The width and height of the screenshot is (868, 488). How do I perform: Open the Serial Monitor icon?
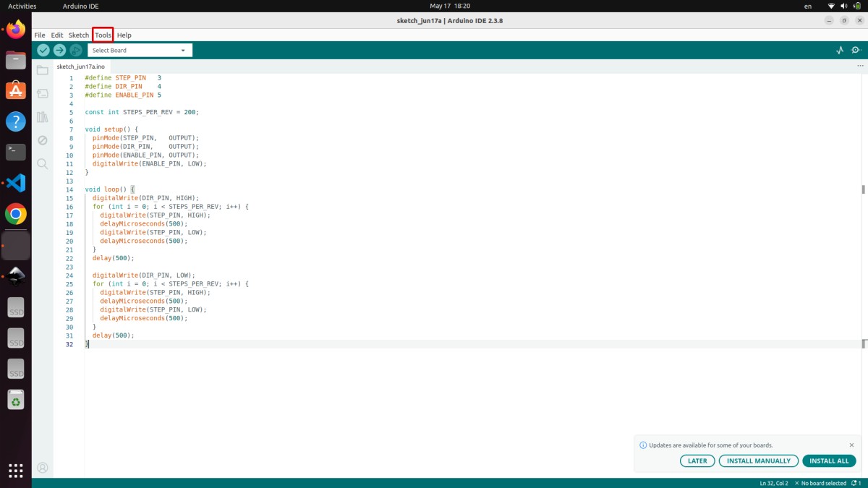[856, 50]
